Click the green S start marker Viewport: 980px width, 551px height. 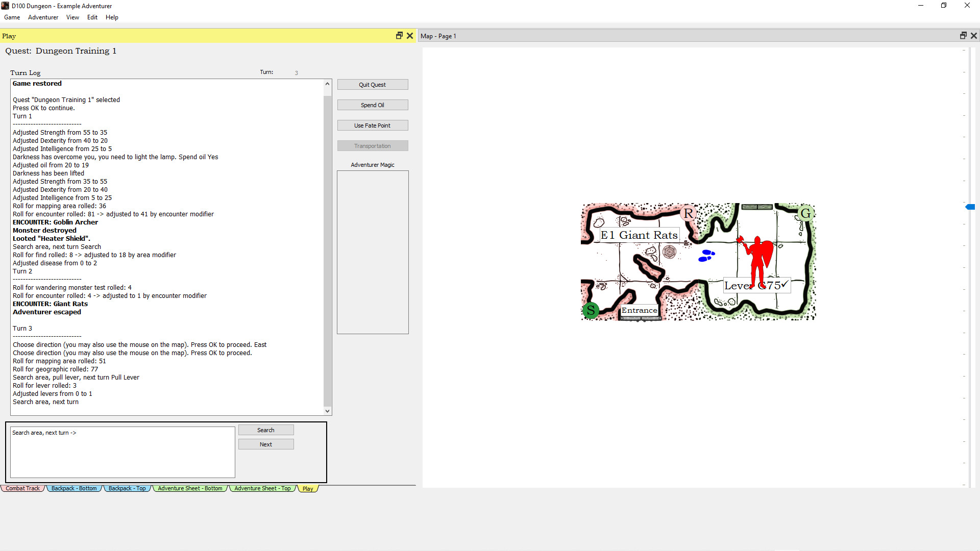point(591,310)
